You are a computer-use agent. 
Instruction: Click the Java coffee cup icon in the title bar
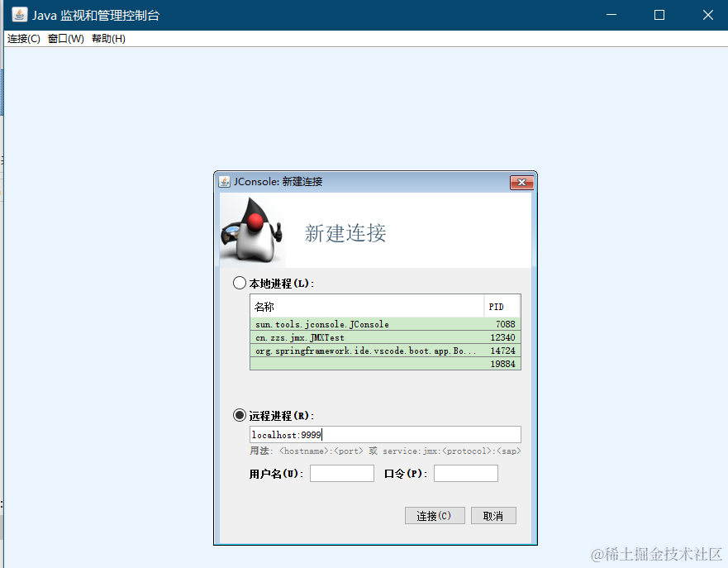(18, 14)
